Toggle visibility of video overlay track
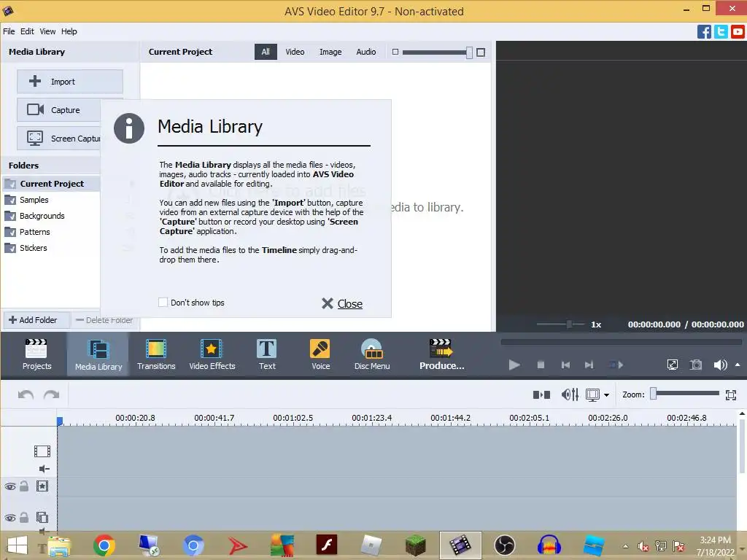Viewport: 747px width, 560px height. pyautogui.click(x=10, y=518)
